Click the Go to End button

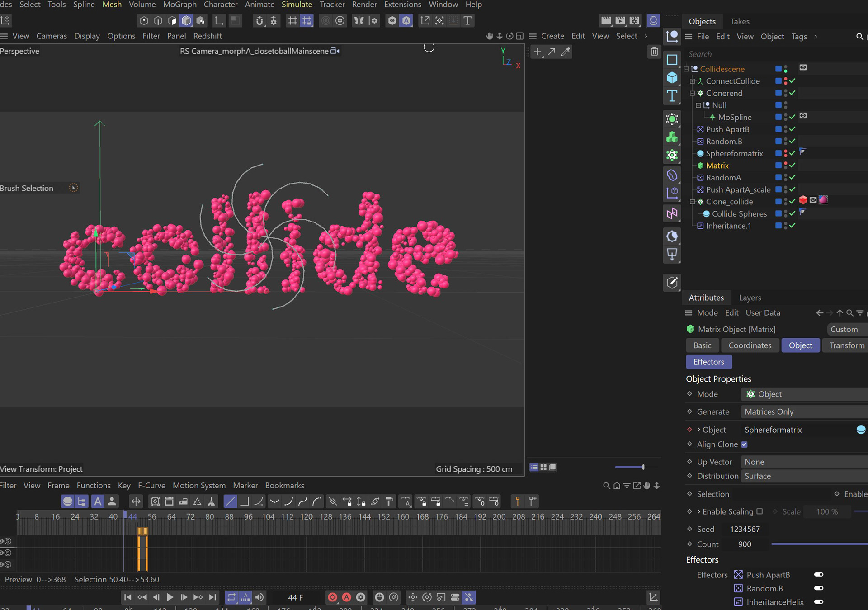[x=212, y=597]
